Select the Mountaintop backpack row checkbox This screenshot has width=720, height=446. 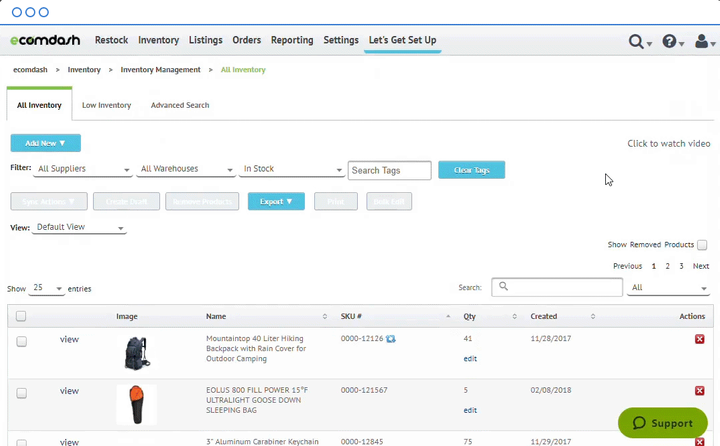click(21, 341)
